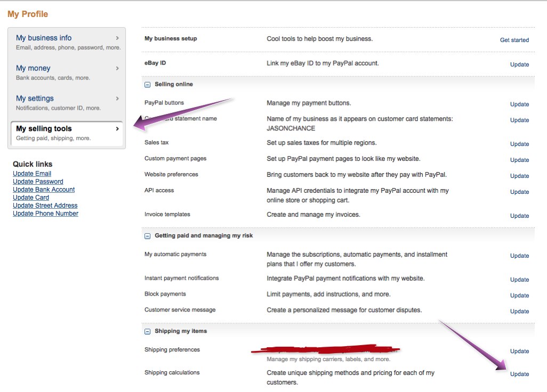Collapse Shipping my items using its minus icon
547x392 pixels.
pos(148,332)
